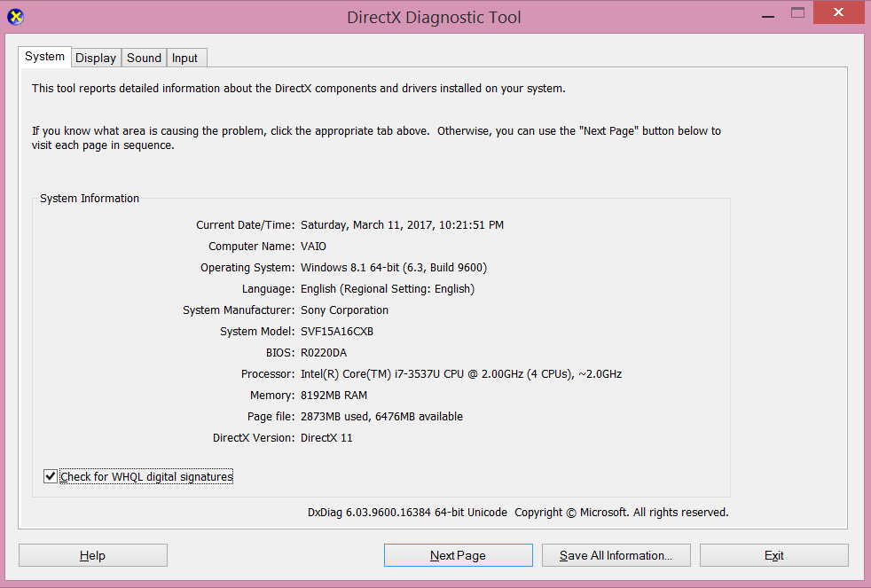
Task: Click the 8192MB RAM memory value
Action: pos(333,396)
